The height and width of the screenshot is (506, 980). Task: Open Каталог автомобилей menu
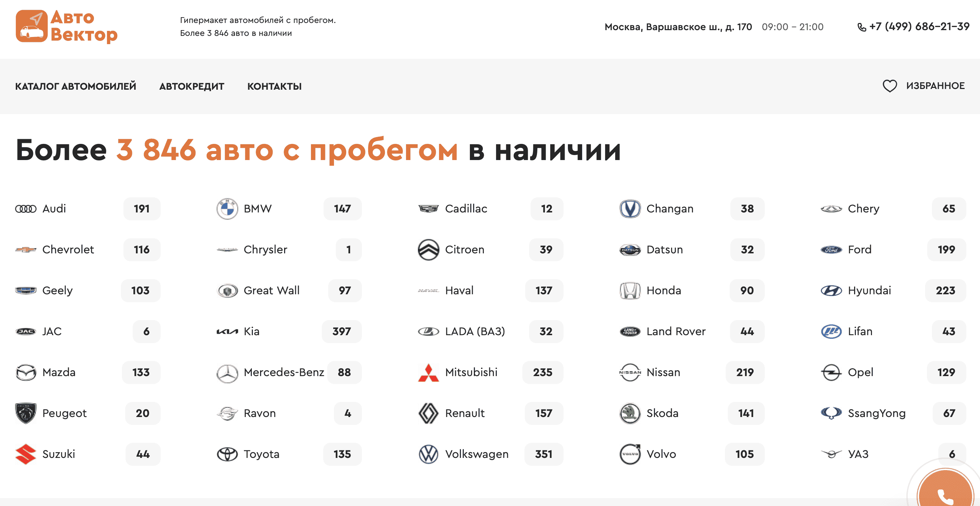pos(76,86)
